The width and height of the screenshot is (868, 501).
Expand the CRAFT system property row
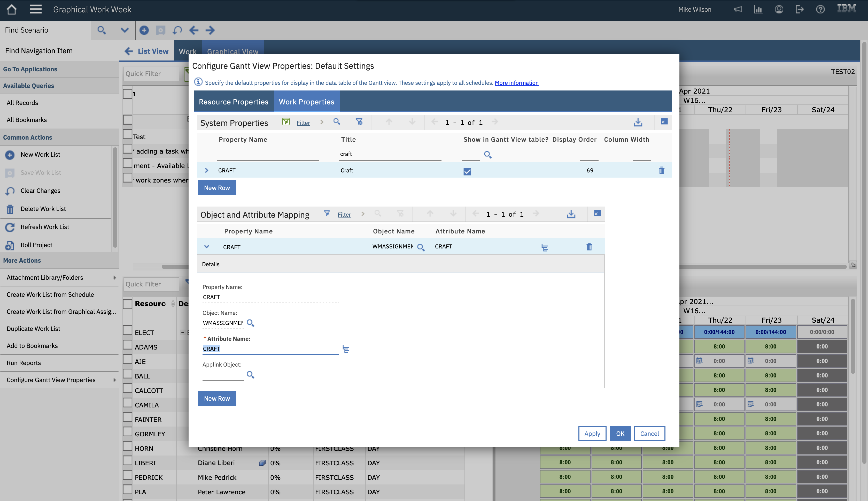tap(207, 170)
